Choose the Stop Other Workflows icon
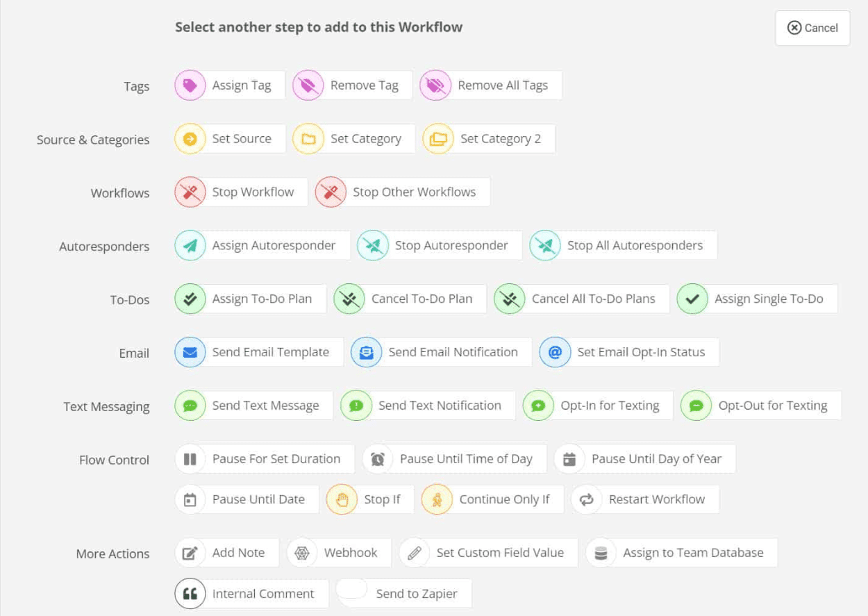 tap(331, 192)
